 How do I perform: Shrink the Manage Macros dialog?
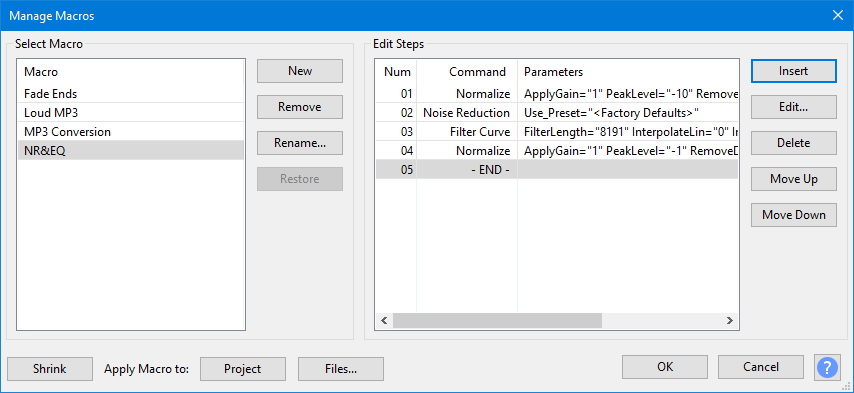50,369
